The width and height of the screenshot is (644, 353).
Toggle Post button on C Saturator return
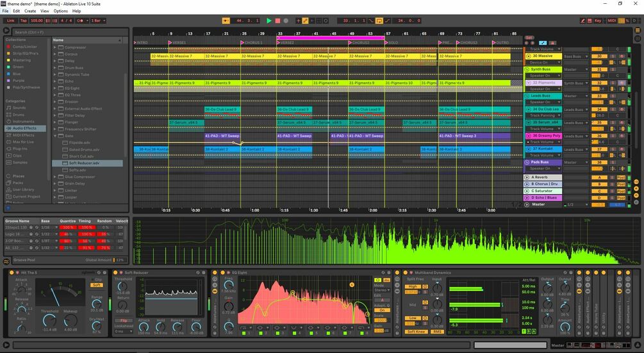[x=621, y=191]
